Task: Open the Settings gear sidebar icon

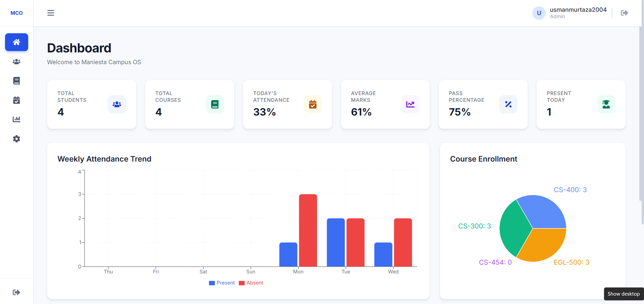Action: click(16, 139)
